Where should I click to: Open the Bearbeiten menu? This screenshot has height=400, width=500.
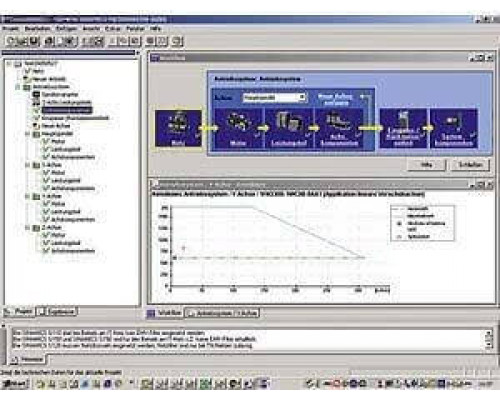[37, 29]
